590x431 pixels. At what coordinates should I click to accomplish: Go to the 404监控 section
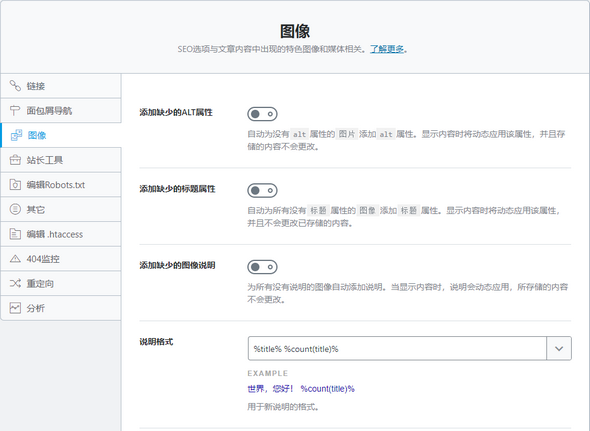pos(61,259)
